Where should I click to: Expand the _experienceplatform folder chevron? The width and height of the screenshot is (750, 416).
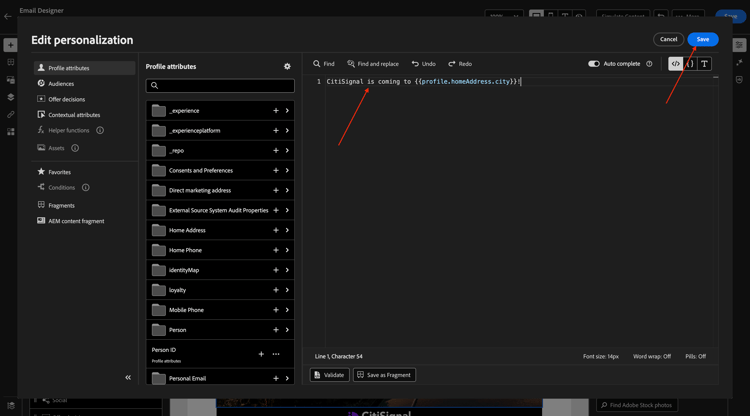pos(287,131)
